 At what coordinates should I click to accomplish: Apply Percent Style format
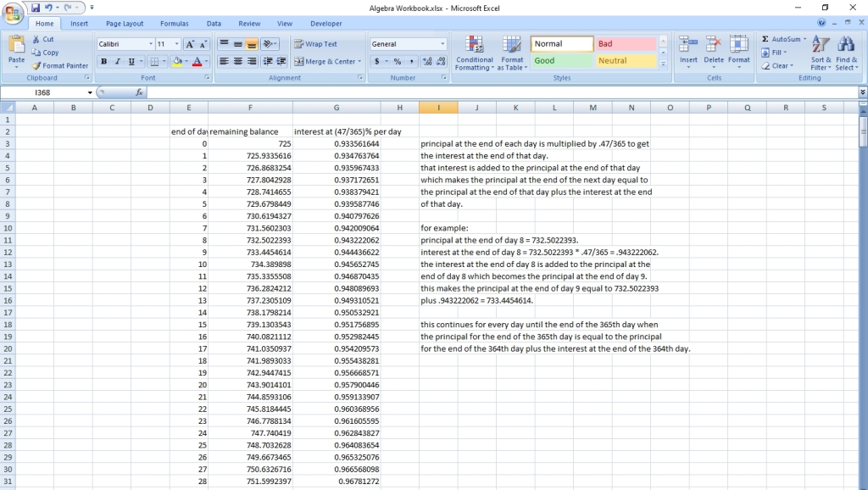click(x=398, y=61)
